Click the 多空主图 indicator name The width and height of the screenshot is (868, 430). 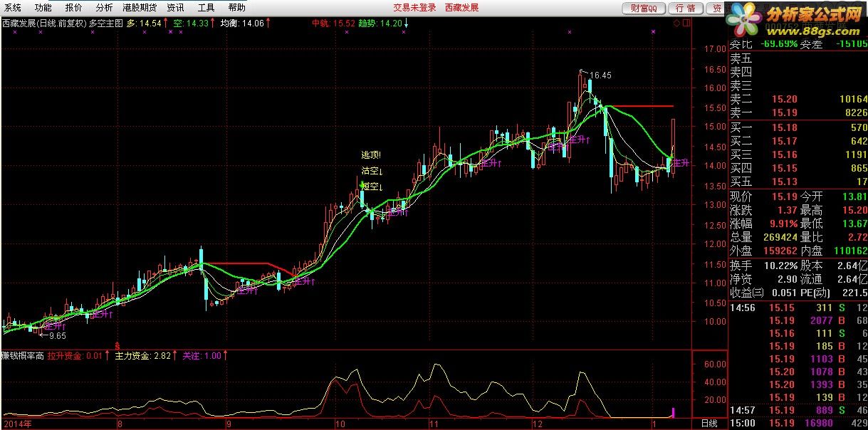[106, 23]
